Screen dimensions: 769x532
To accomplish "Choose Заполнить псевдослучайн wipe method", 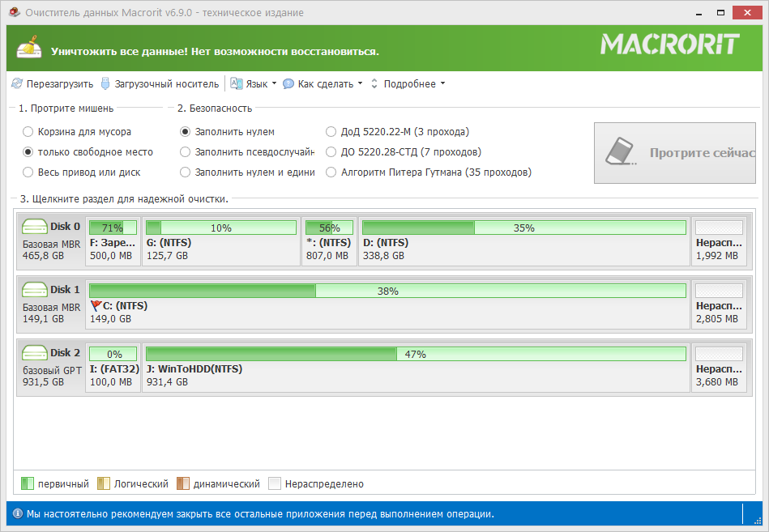I will (247, 152).
